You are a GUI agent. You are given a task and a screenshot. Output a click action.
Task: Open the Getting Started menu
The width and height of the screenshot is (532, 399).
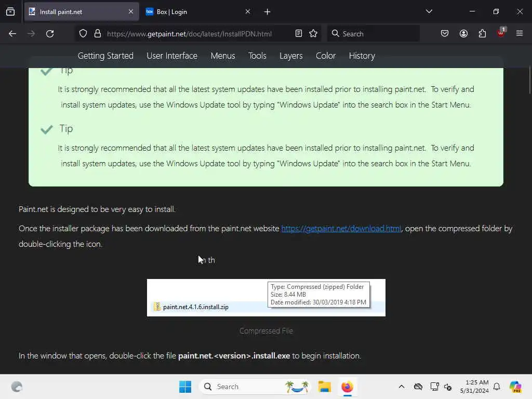(x=105, y=56)
